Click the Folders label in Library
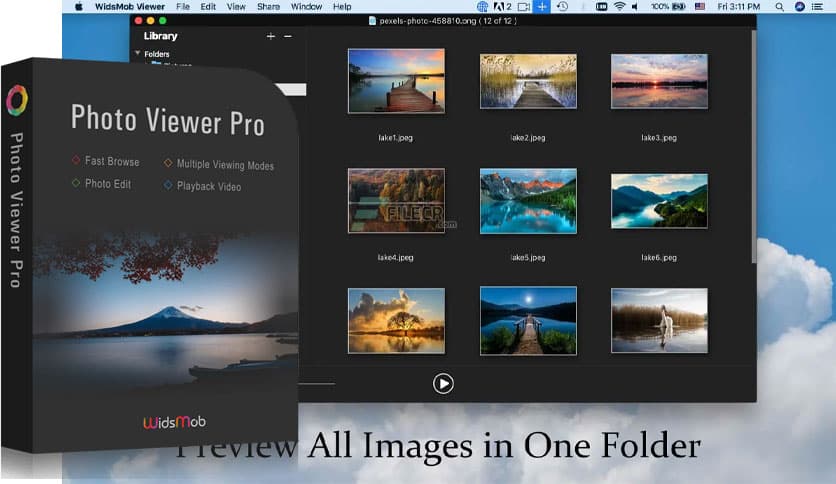Image resolution: width=836 pixels, height=484 pixels. (x=157, y=54)
